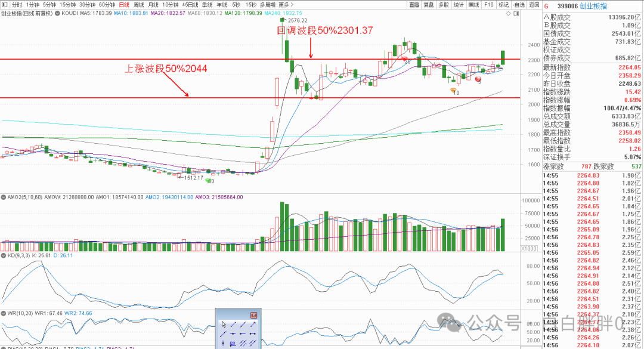This screenshot has height=349, width=644.
Task: Click the 返回 back button
Action: [534, 5]
